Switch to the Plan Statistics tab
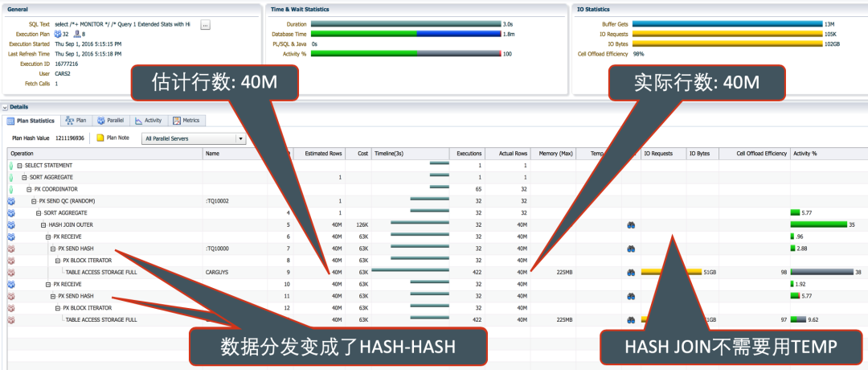Viewport: 868px width, 370px height. (31, 121)
